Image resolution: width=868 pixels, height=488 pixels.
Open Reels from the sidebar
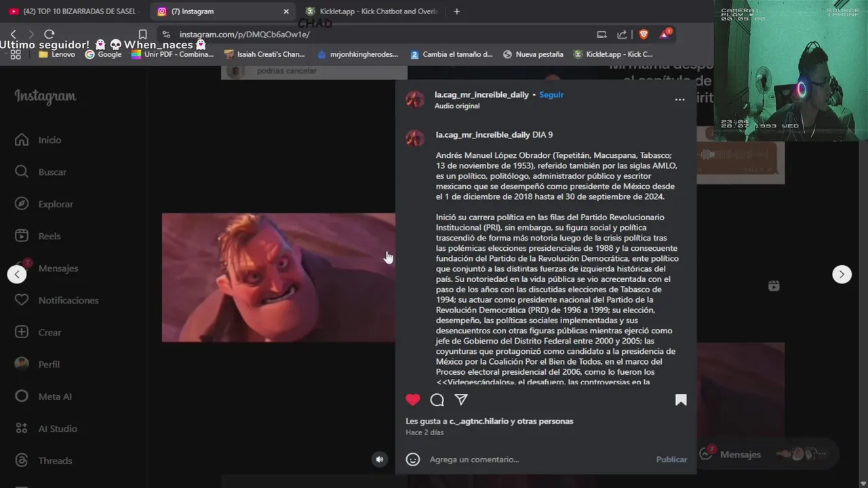(38, 236)
